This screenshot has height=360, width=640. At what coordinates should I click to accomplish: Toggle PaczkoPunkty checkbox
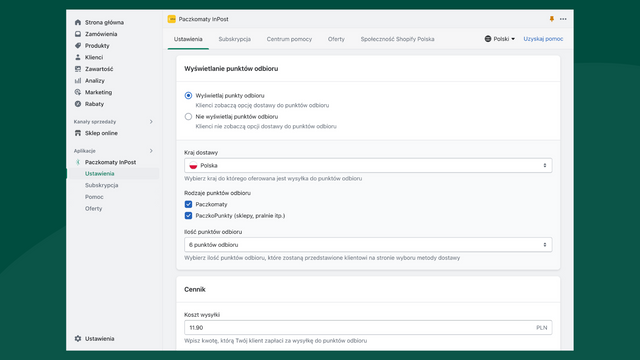pos(188,216)
